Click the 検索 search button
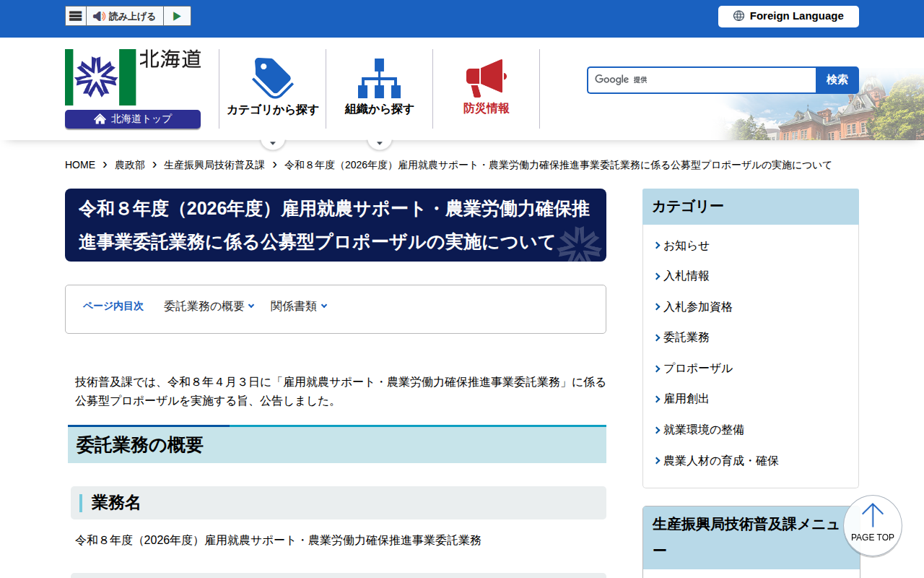Screen dimensions: 924x578 (837, 80)
